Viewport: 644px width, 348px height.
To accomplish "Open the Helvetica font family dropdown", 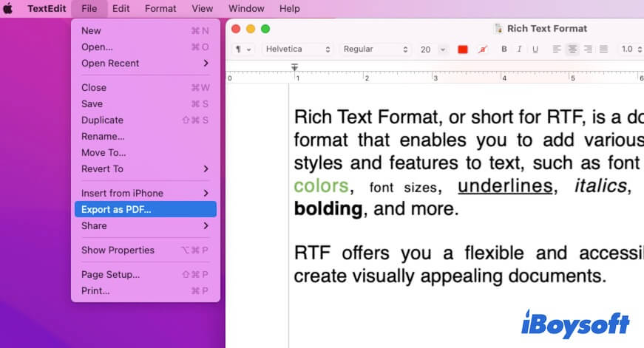I will (298, 50).
